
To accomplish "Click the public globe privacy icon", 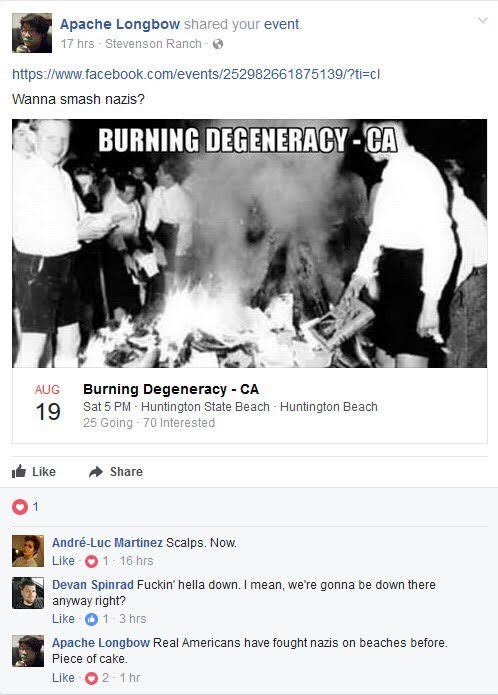I will pyautogui.click(x=218, y=44).
